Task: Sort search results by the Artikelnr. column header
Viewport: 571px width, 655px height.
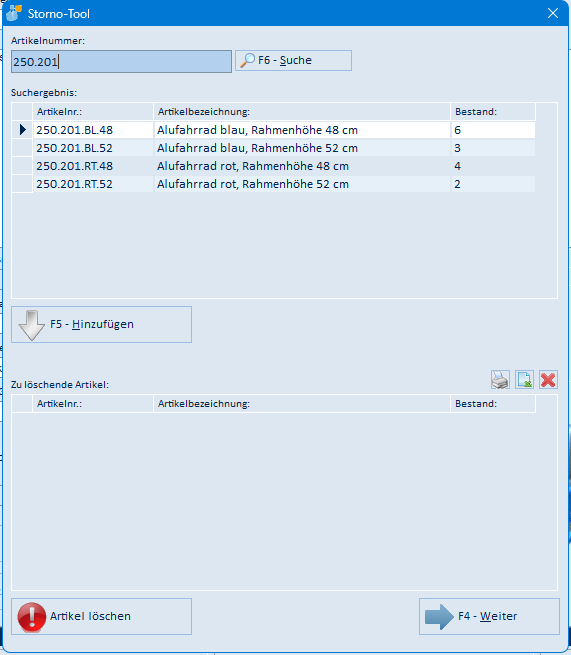Action: (x=93, y=112)
